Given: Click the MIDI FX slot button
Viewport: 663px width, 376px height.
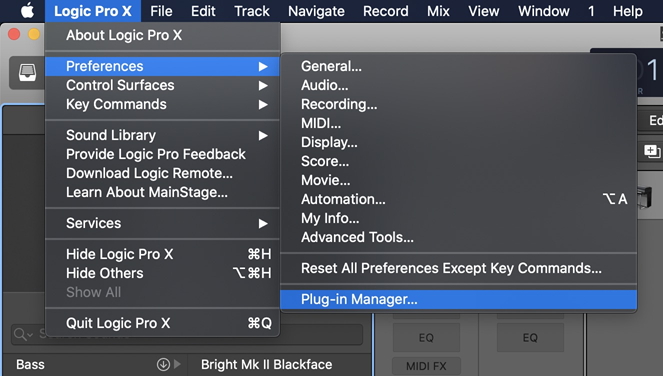Looking at the screenshot, I should point(426,366).
